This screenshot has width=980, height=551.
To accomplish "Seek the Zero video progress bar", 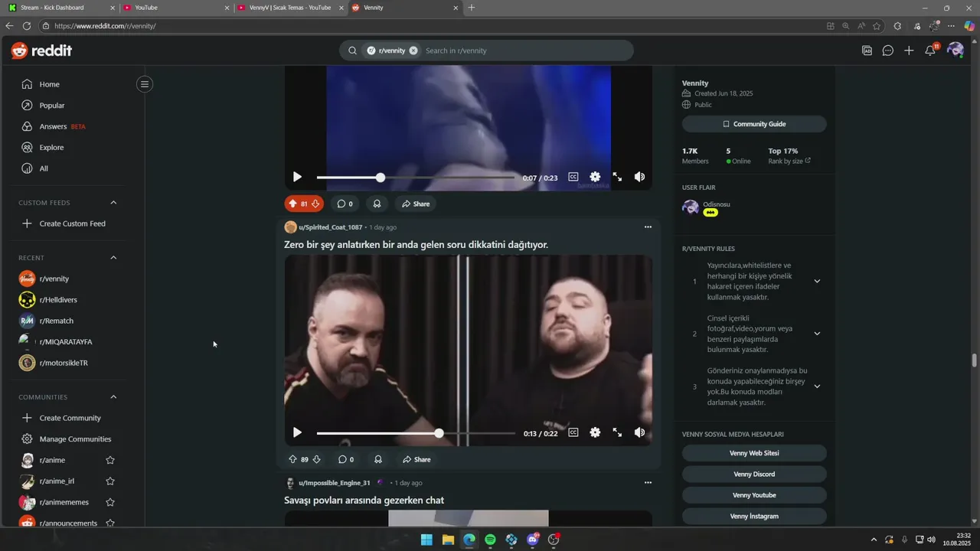I will tap(416, 433).
